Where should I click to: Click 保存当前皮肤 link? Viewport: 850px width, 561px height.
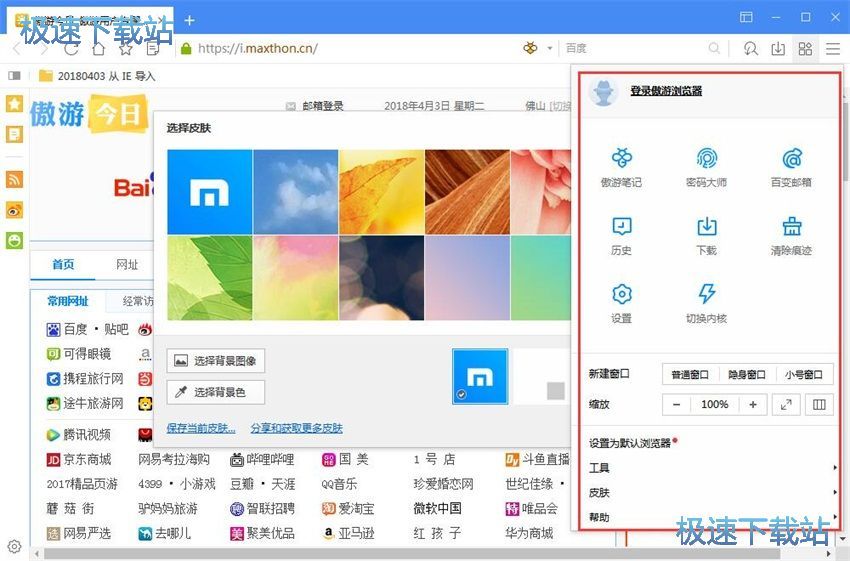201,428
